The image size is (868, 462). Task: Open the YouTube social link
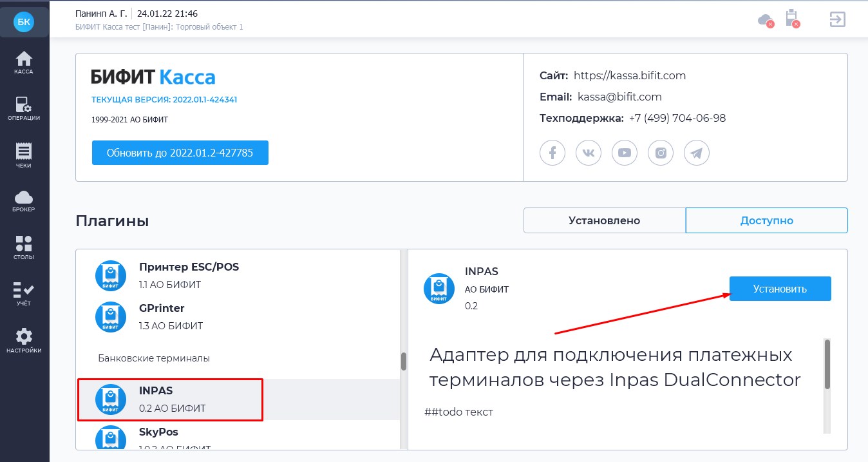[x=625, y=153]
